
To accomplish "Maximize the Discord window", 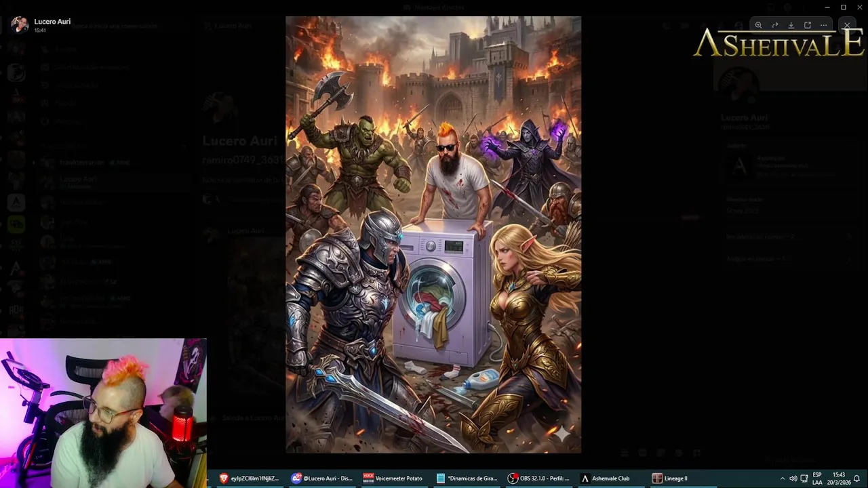I will (843, 7).
